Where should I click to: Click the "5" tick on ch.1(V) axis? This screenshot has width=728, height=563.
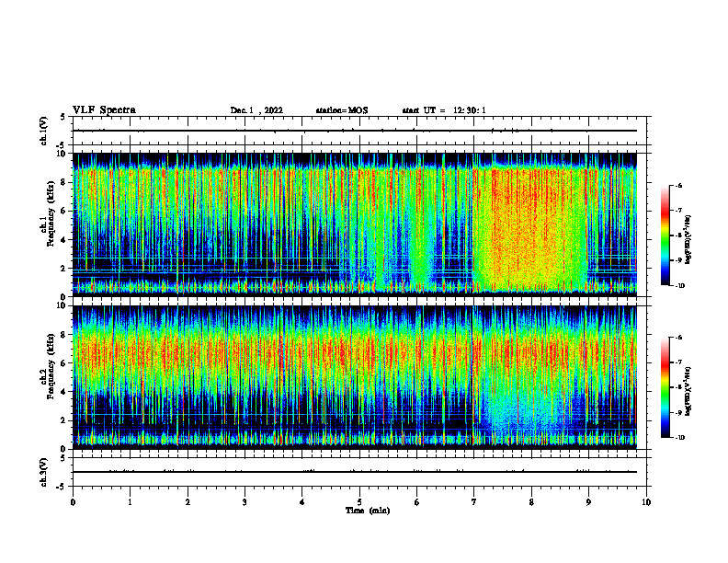point(63,117)
